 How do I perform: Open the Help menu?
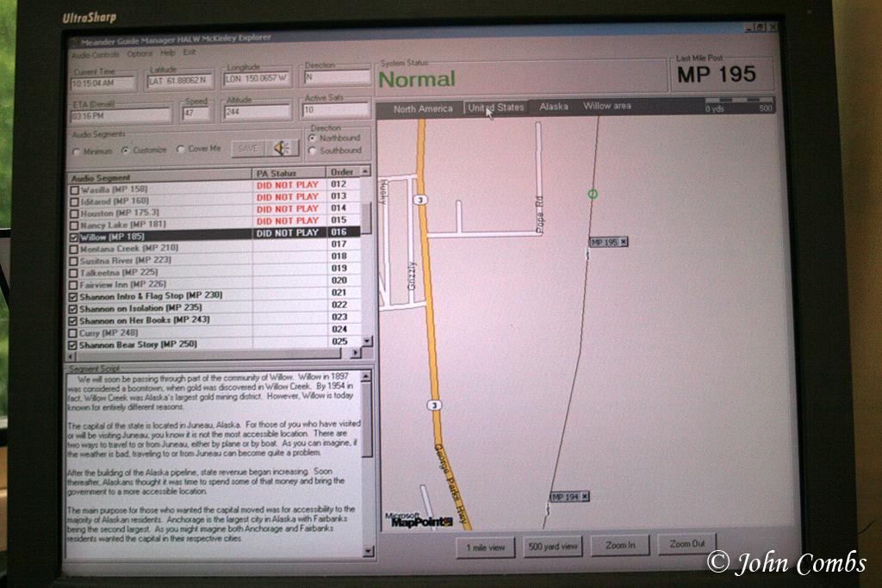[168, 53]
